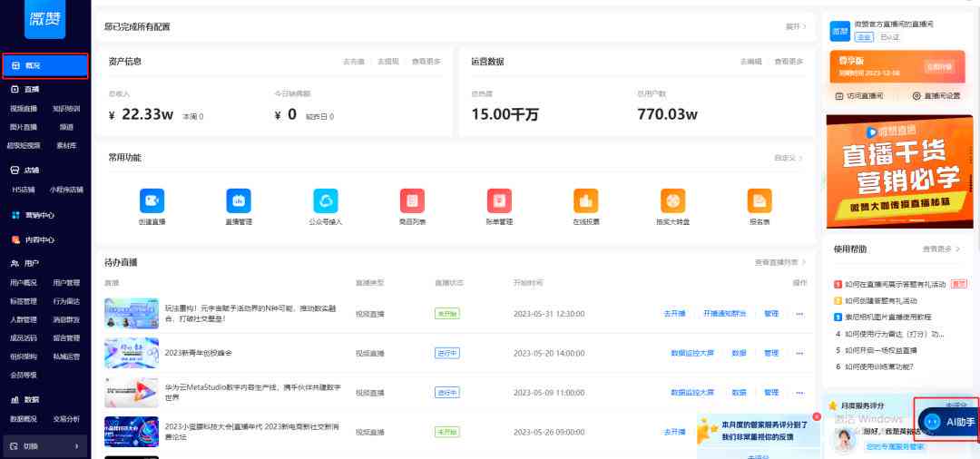Open the 账单管理 shortcut icon
The width and height of the screenshot is (980, 459).
pos(499,201)
